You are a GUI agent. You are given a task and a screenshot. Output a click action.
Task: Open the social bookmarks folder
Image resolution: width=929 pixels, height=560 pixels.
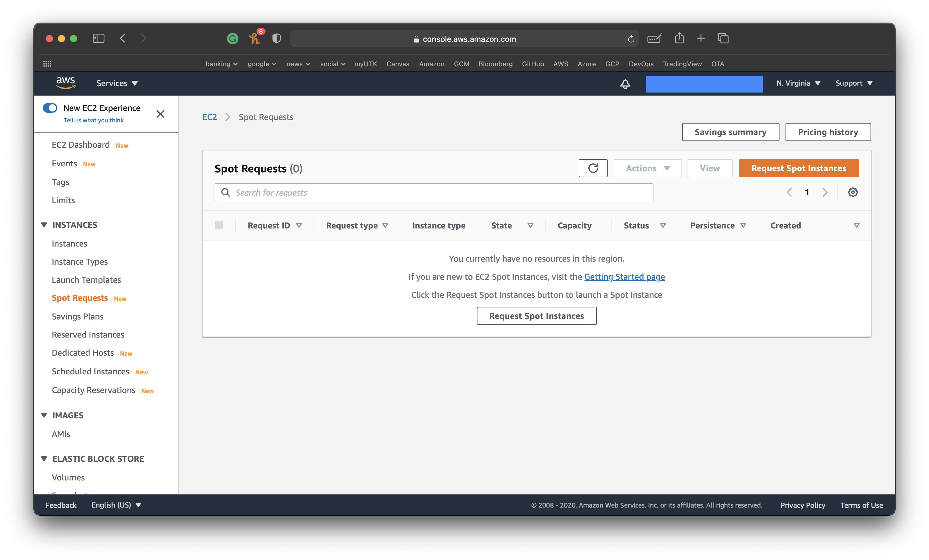click(x=332, y=64)
